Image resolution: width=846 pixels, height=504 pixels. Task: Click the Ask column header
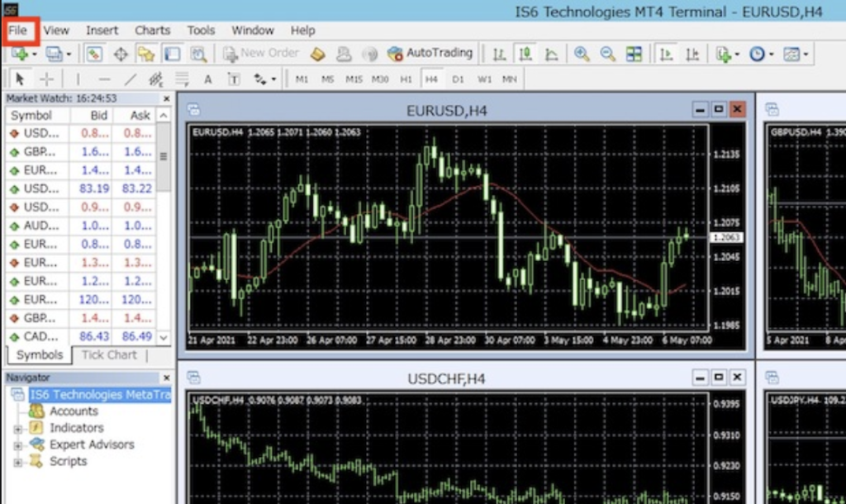[x=135, y=116]
